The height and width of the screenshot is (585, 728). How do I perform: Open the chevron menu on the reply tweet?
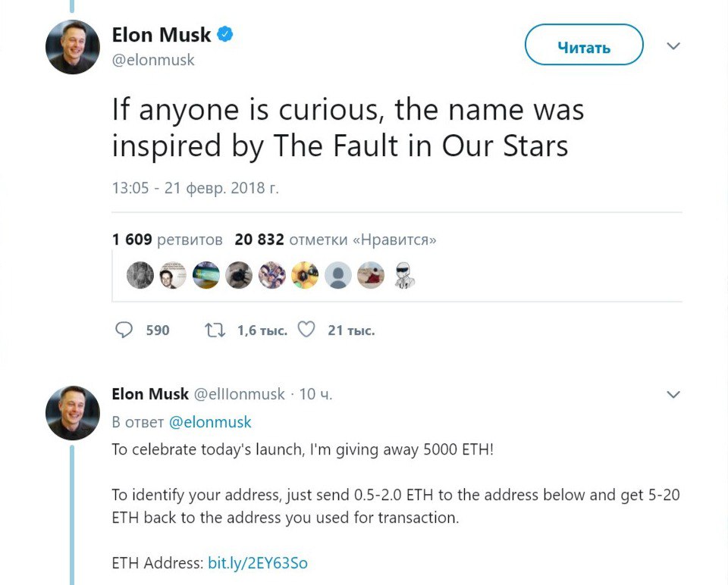pos(673,395)
